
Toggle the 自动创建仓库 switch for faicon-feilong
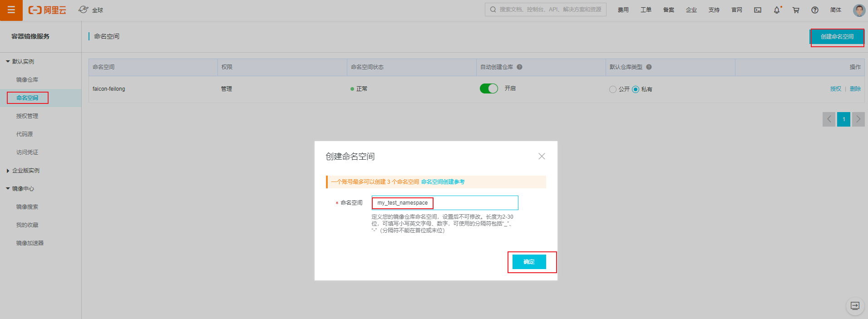point(489,88)
